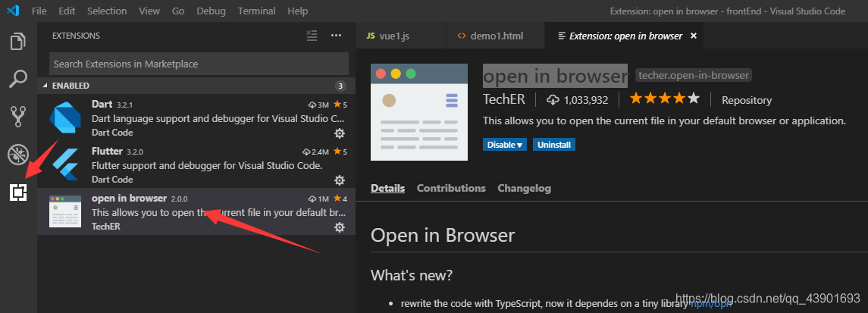Click the Dart extension logo
Screen dimensions: 868x313
tap(64, 117)
